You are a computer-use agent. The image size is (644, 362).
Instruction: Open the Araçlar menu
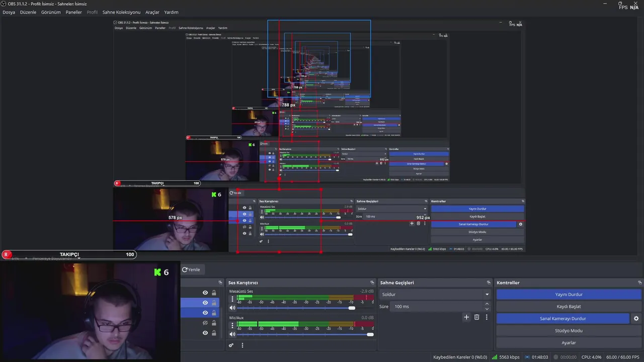[x=152, y=12]
